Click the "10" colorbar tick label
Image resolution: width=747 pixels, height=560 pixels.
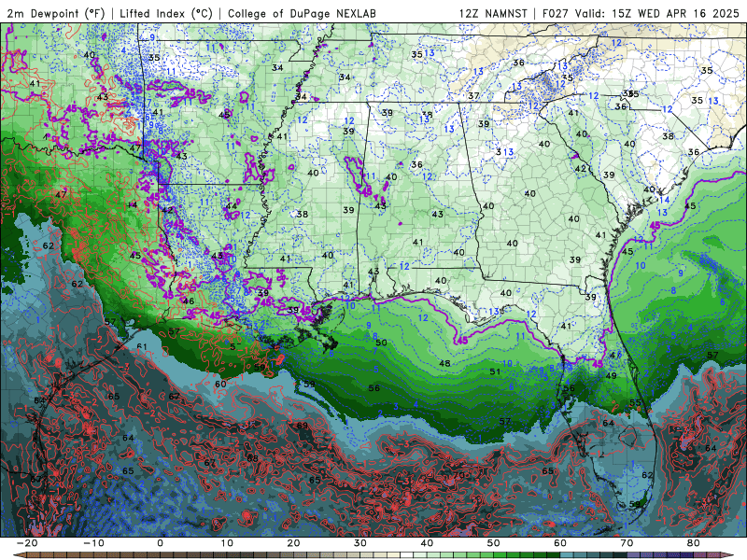click(227, 543)
